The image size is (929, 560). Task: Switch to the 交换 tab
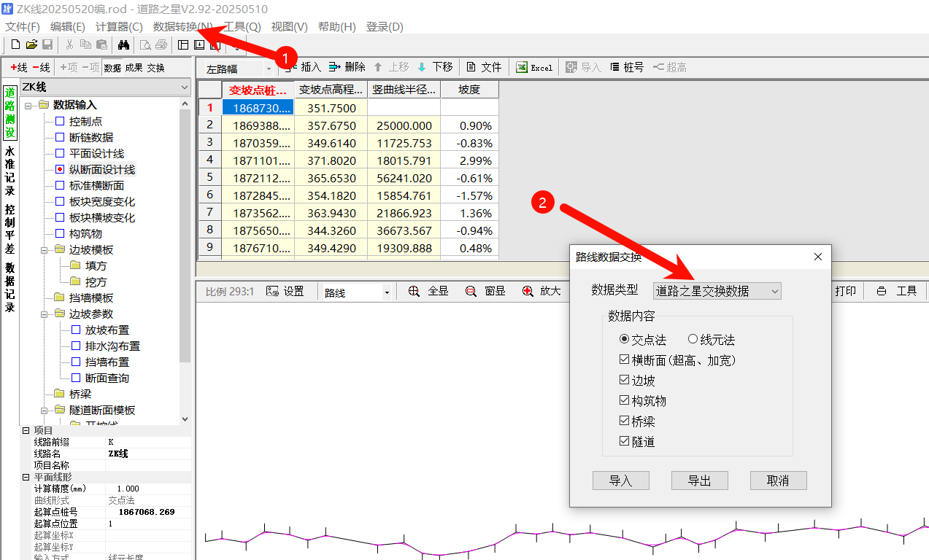pyautogui.click(x=156, y=68)
